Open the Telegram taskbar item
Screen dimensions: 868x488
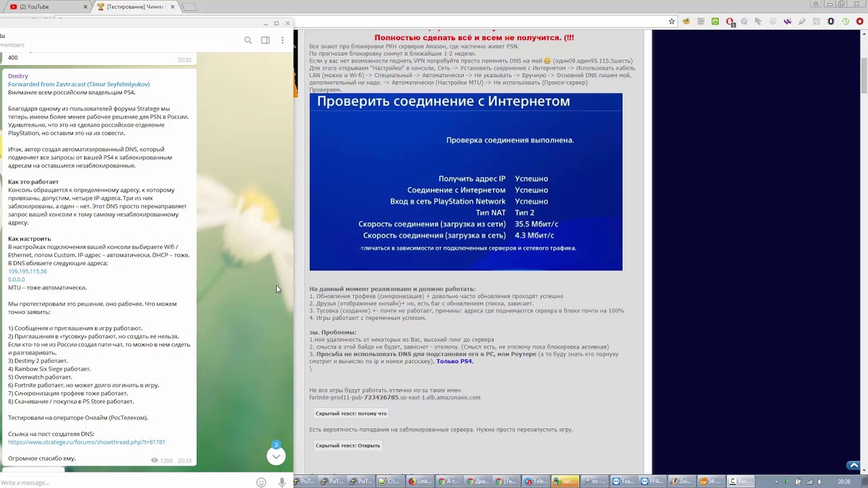click(536, 481)
